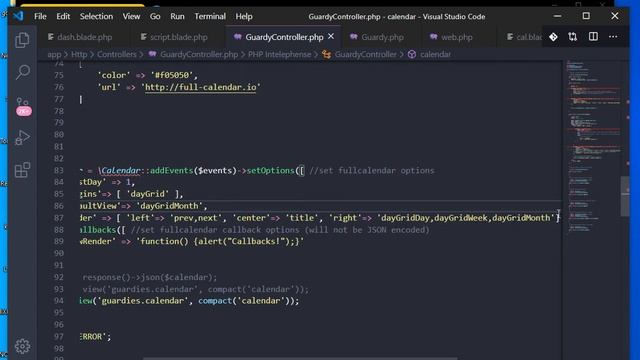This screenshot has width=640, height=360.
Task: Open the http://full-calendar.io link
Action: click(x=200, y=87)
